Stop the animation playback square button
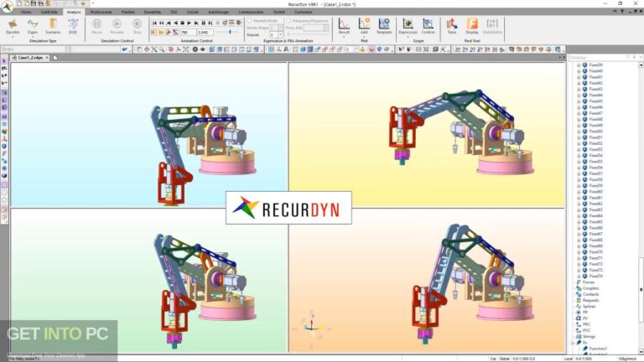The height and width of the screenshot is (362, 644). click(x=182, y=23)
